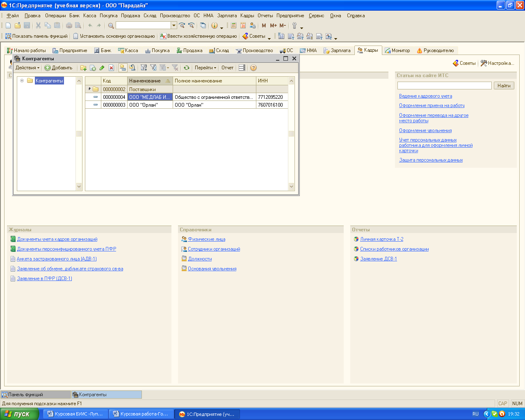Open the Действия dropdown menu
This screenshot has width=525, height=420.
[27, 68]
